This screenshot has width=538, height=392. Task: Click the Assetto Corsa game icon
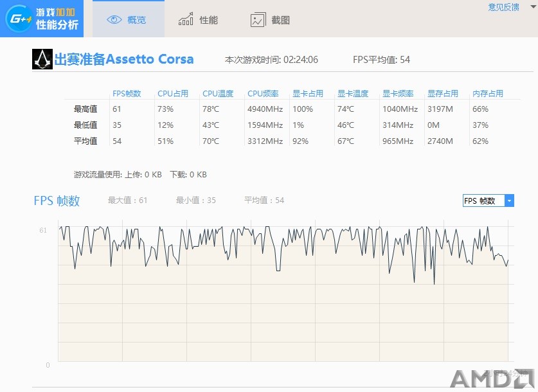(42, 59)
